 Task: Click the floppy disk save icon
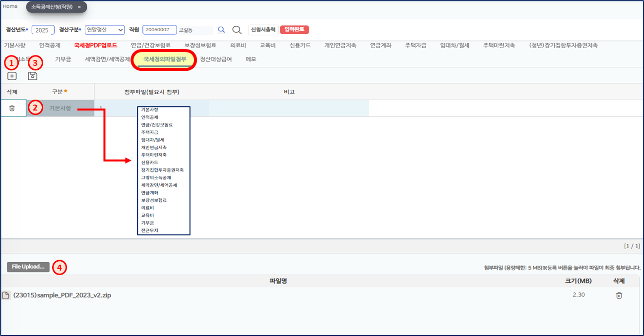(x=33, y=76)
